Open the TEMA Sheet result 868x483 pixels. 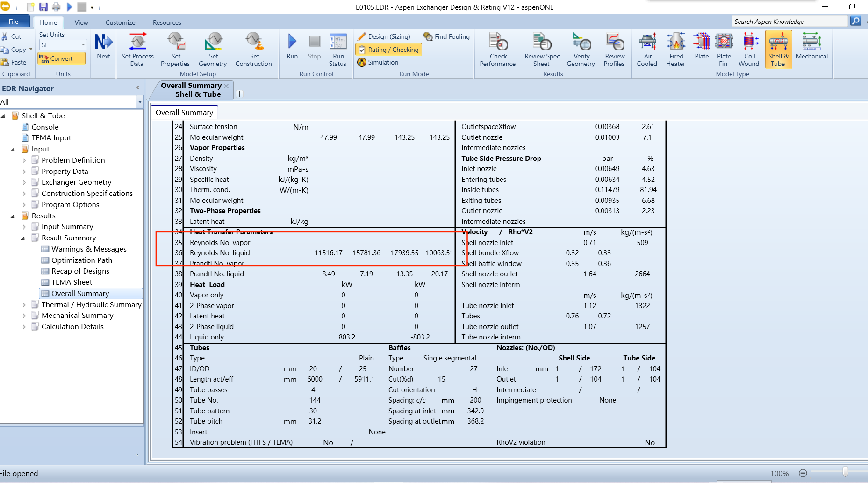[72, 282]
